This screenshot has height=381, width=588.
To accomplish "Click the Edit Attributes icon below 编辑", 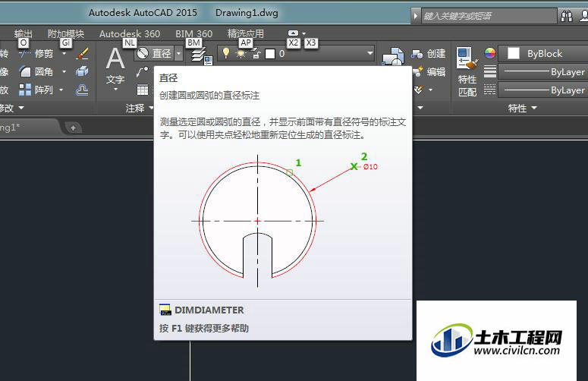I will coord(419,90).
